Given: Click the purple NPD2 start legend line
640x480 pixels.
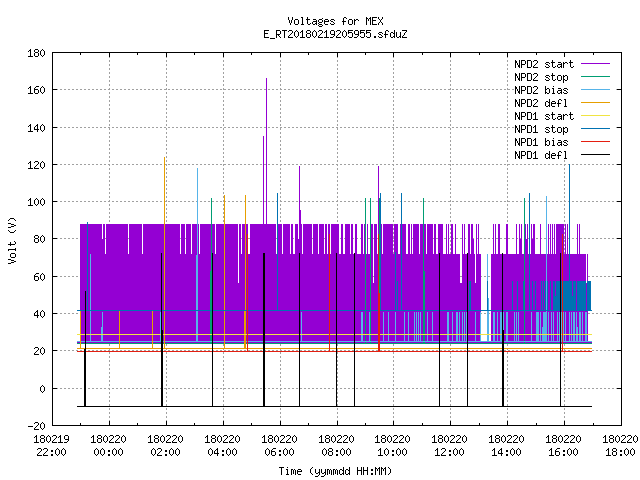Looking at the screenshot, I should 595,64.
